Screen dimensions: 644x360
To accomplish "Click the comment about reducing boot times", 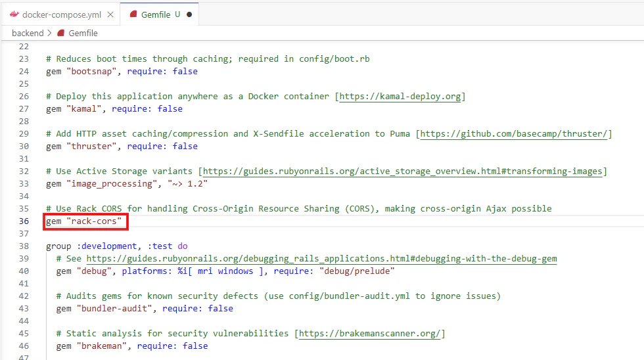I will point(208,58).
